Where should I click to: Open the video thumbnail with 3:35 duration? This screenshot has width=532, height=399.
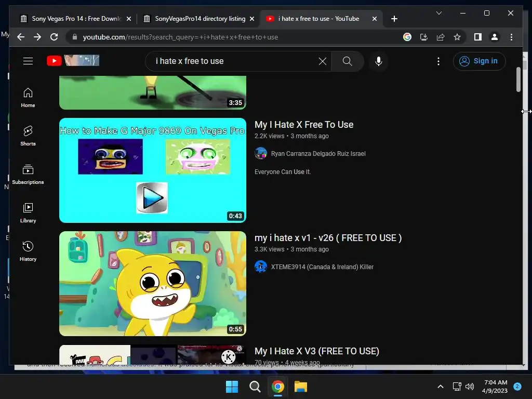tap(153, 92)
